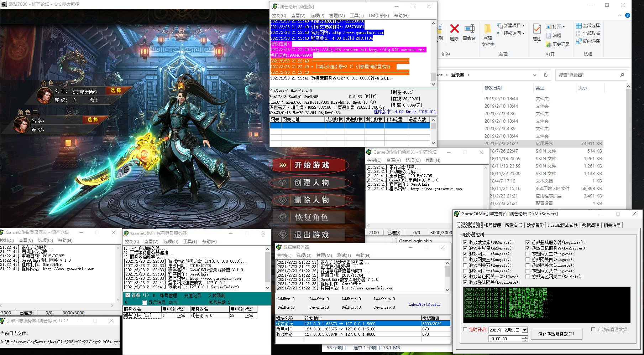Viewport: 644px width, 355px height.
Task: Toggle 连接 checkbox in login server window
Action: [x=128, y=295]
